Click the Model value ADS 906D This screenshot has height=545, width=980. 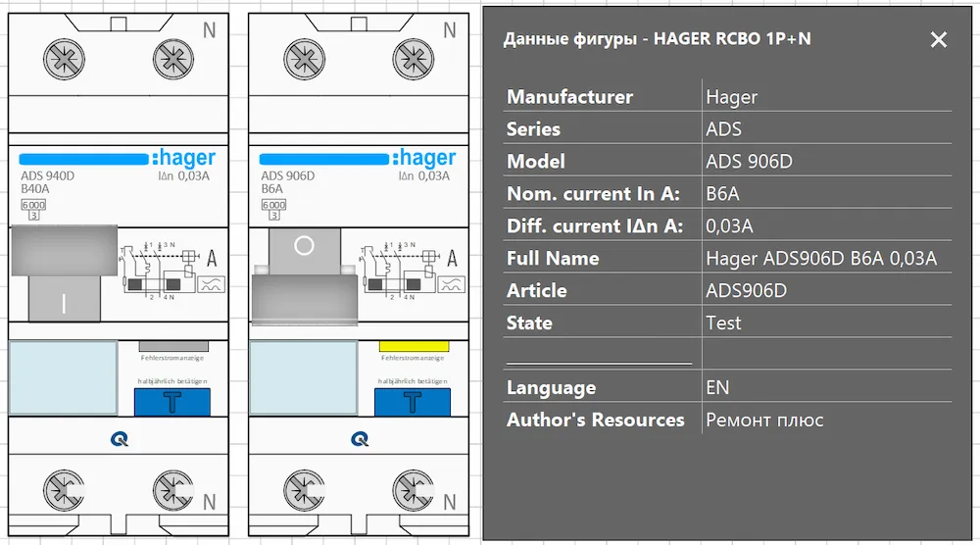(x=749, y=162)
